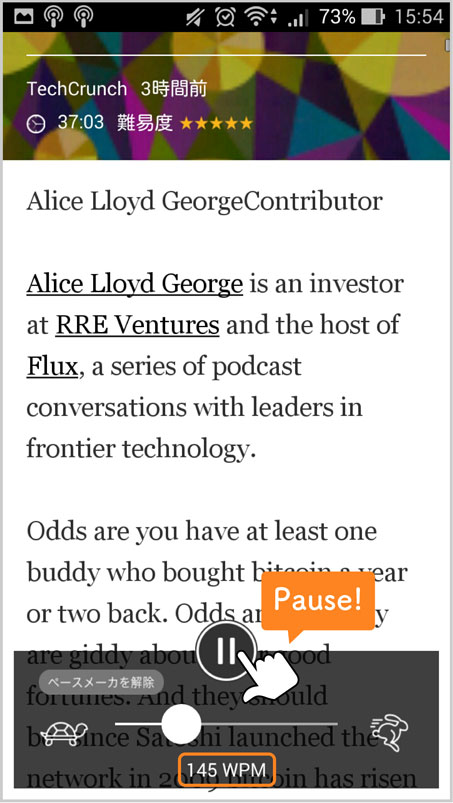Select the 145 WPM speed indicator
The image size is (453, 803).
tap(227, 770)
